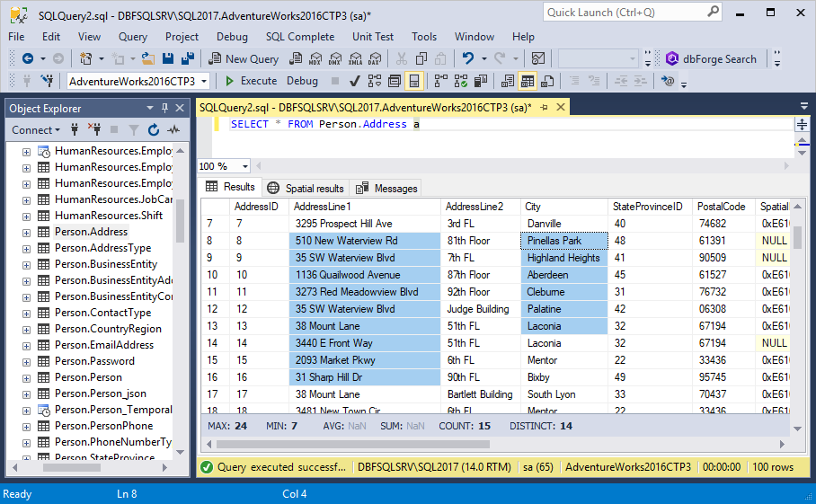Click the Change Connection plug icon
816x504 pixels.
48,81
